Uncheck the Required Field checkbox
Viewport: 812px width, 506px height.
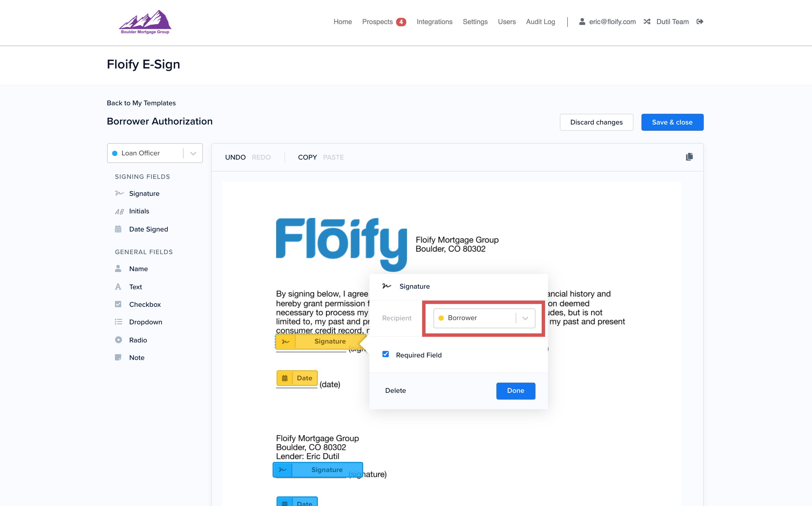386,354
